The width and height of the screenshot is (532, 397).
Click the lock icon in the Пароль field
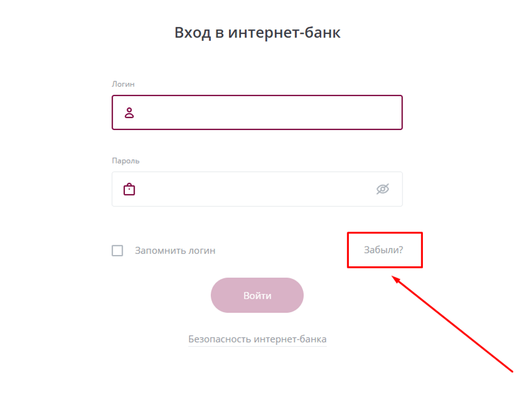[129, 189]
